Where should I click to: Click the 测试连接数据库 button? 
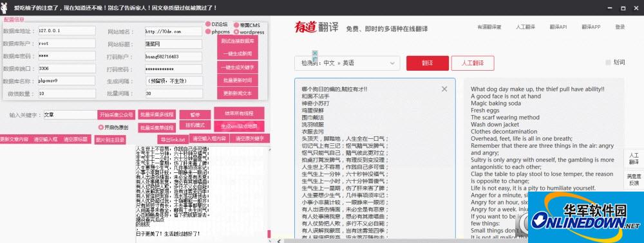pyautogui.click(x=238, y=41)
